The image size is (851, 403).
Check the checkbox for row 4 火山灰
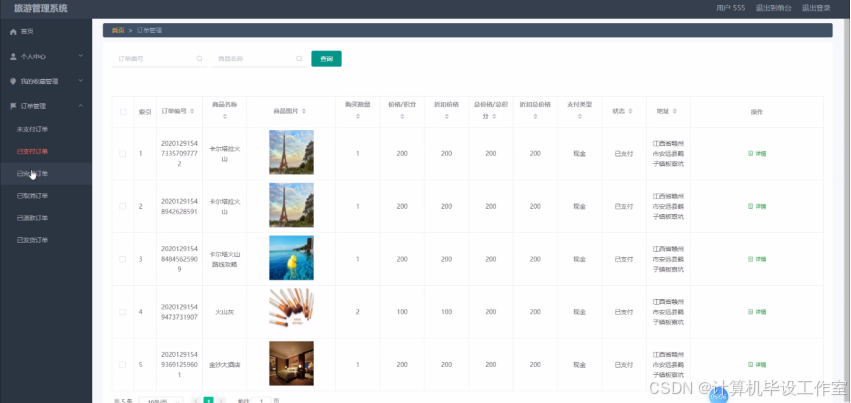pos(123,312)
